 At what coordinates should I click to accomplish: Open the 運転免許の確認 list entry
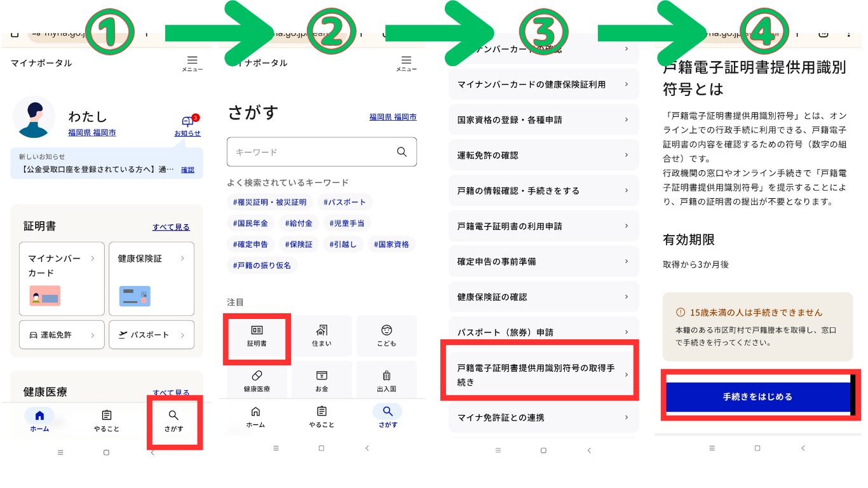(x=543, y=155)
